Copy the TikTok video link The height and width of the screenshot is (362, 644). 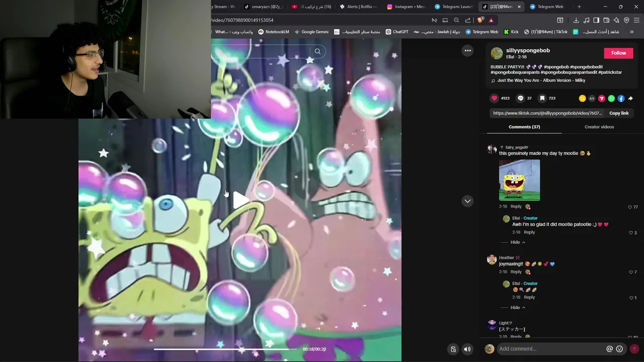click(619, 113)
